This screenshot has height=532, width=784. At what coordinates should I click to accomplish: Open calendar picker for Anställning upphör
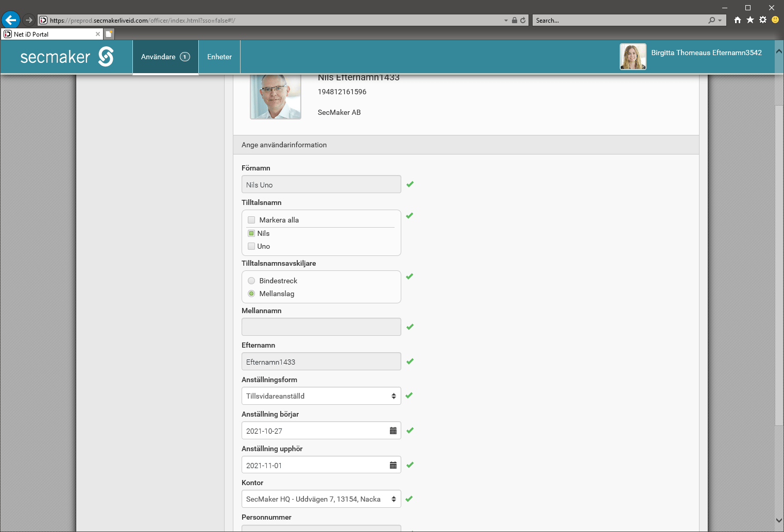click(x=393, y=466)
